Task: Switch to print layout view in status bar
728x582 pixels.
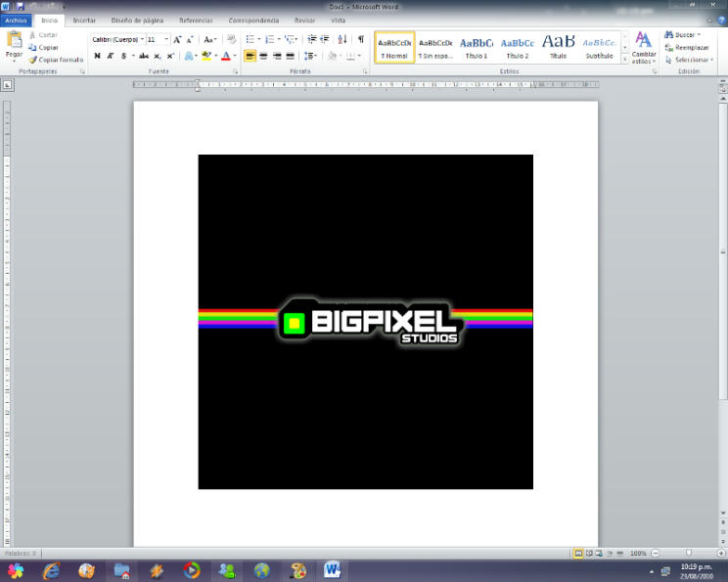Action: pos(578,553)
